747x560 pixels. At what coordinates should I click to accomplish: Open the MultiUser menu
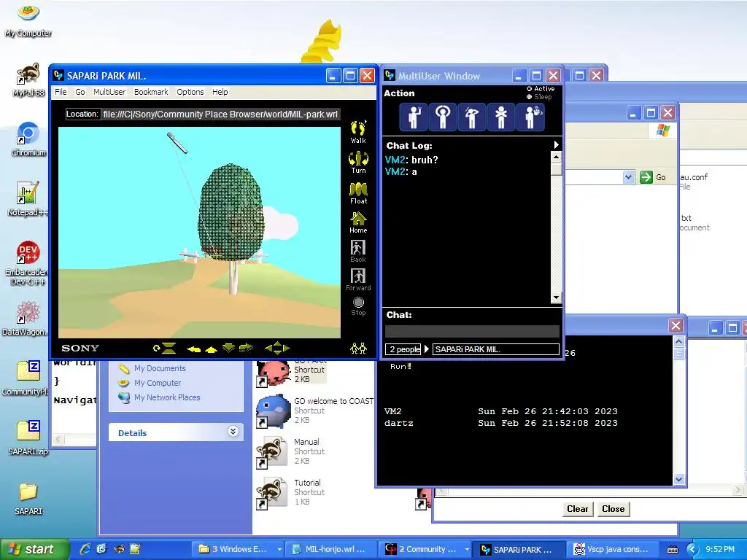coord(109,92)
